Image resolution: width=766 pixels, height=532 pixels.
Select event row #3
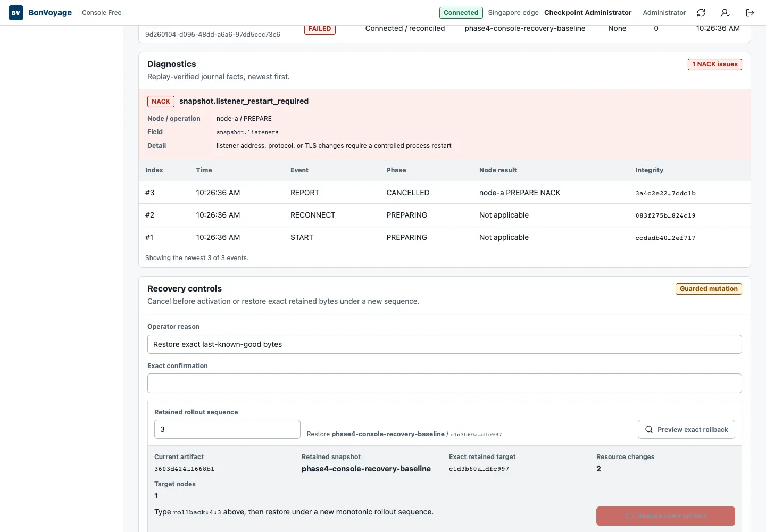point(444,193)
